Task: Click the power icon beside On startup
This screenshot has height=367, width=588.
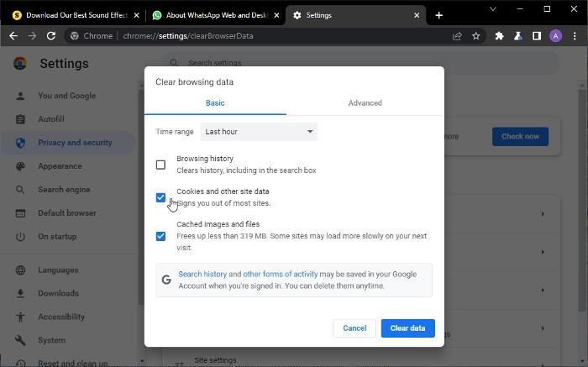Action: (x=20, y=237)
